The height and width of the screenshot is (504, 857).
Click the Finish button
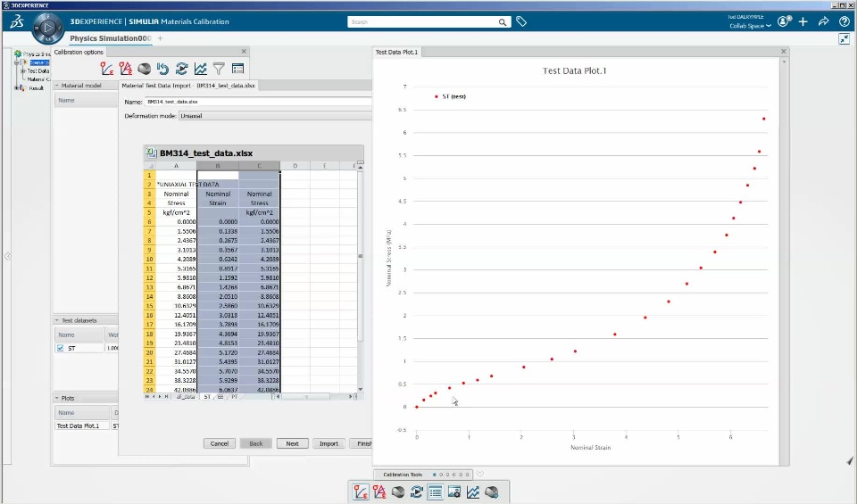tap(362, 443)
